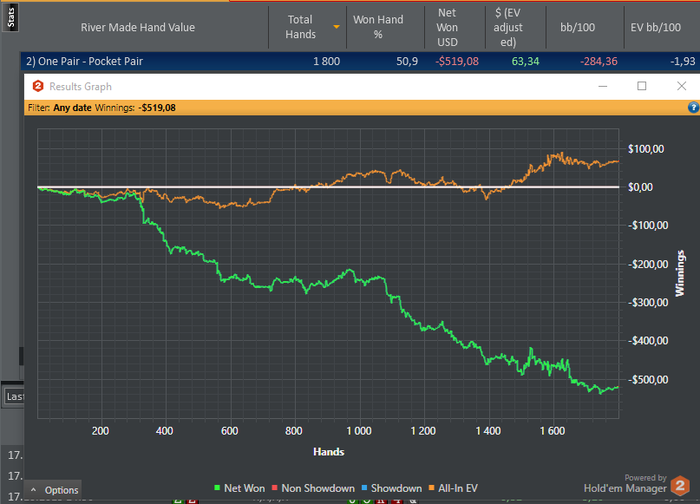Open help via the blue question icon
Image resolution: width=700 pixels, height=504 pixels.
coord(693,107)
